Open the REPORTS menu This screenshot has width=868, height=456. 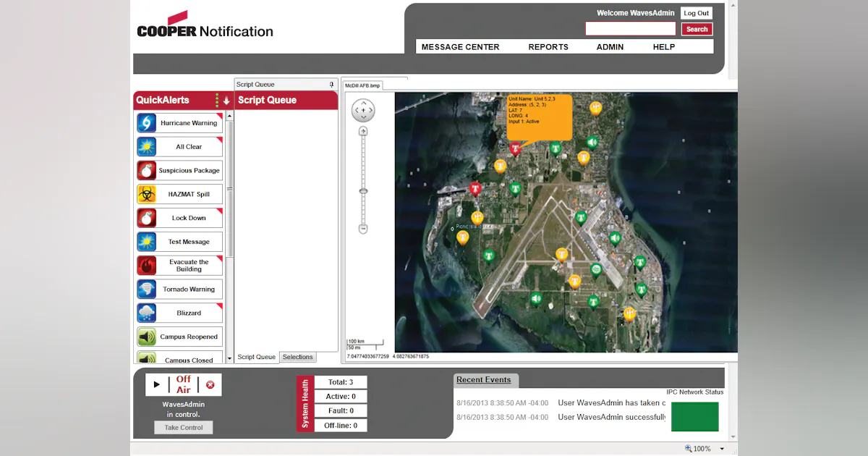(x=548, y=47)
